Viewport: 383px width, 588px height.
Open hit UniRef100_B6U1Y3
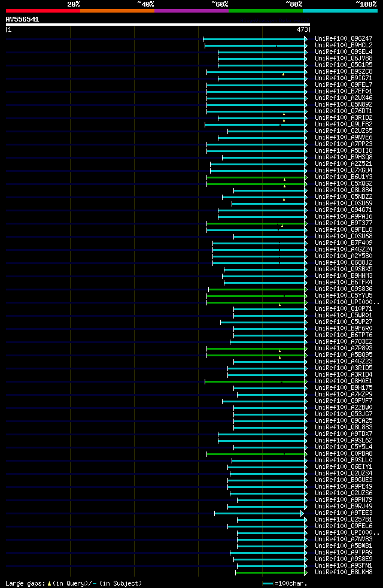click(344, 177)
